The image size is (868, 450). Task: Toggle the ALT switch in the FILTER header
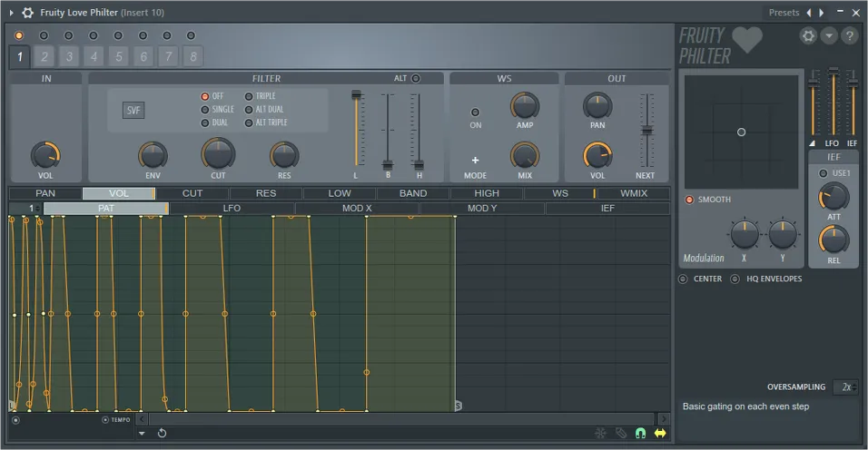coord(416,79)
